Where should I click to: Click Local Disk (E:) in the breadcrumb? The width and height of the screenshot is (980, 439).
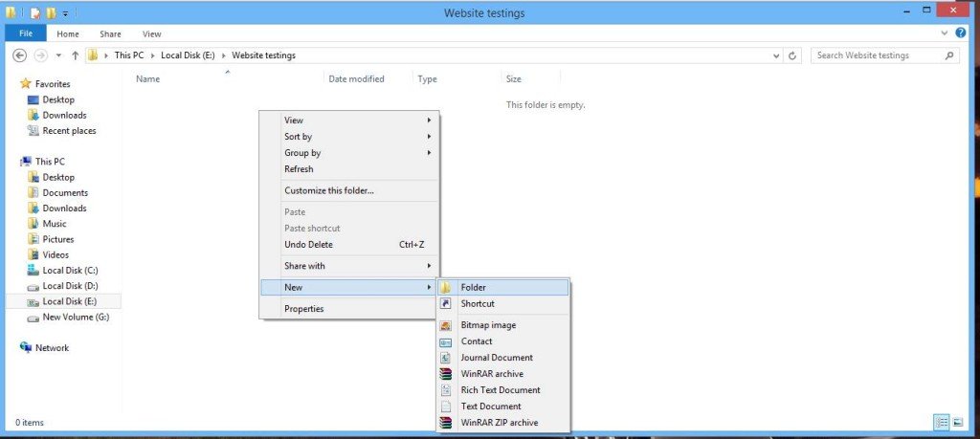(188, 55)
